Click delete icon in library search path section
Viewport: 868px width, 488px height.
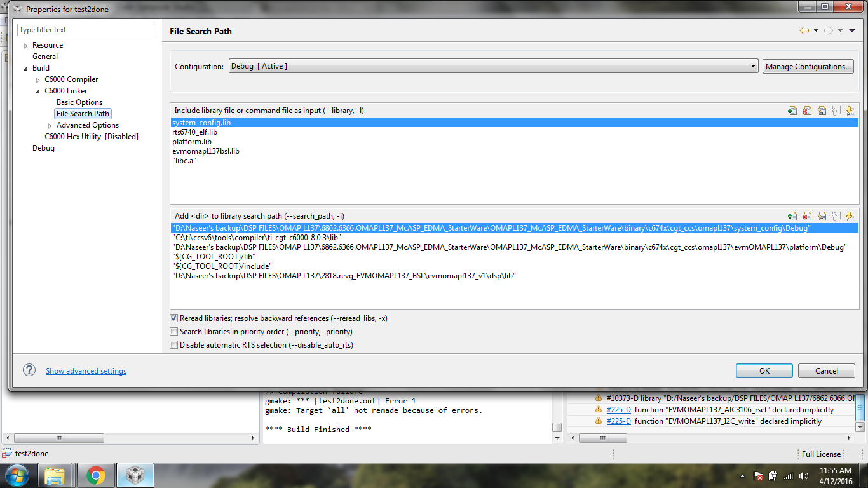(x=807, y=216)
